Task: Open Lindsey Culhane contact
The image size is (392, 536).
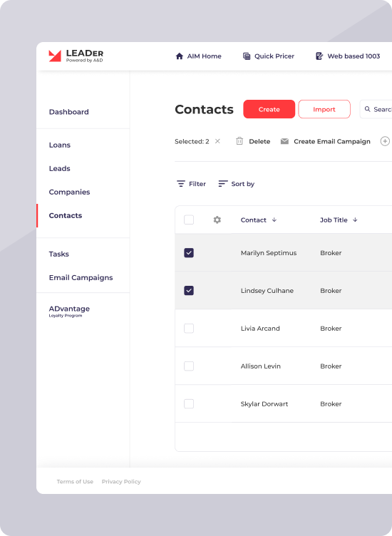Action: [x=267, y=291]
